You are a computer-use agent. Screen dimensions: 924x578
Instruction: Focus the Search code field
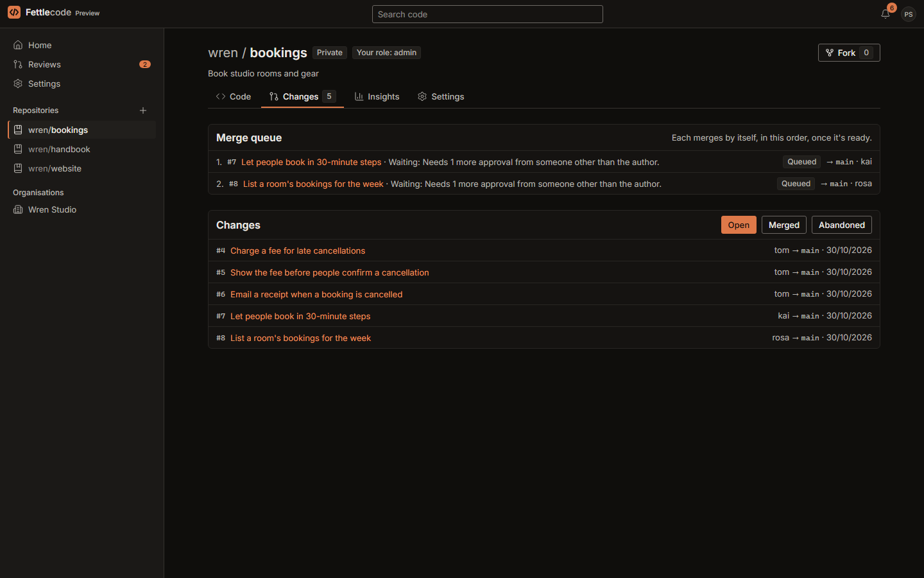(488, 14)
